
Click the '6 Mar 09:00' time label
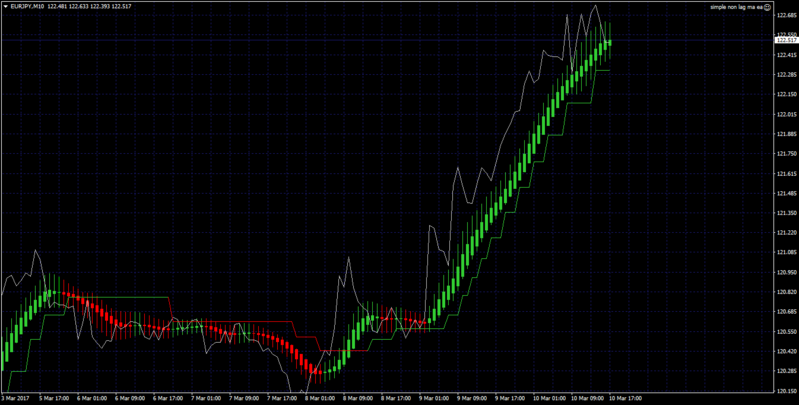click(130, 398)
